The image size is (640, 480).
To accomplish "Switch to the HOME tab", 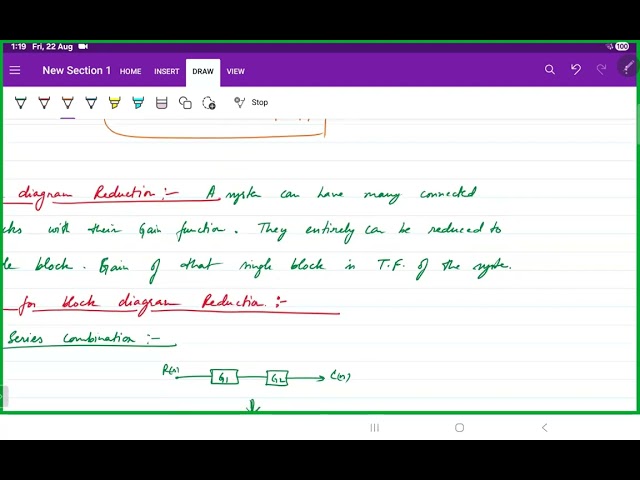I will [131, 71].
